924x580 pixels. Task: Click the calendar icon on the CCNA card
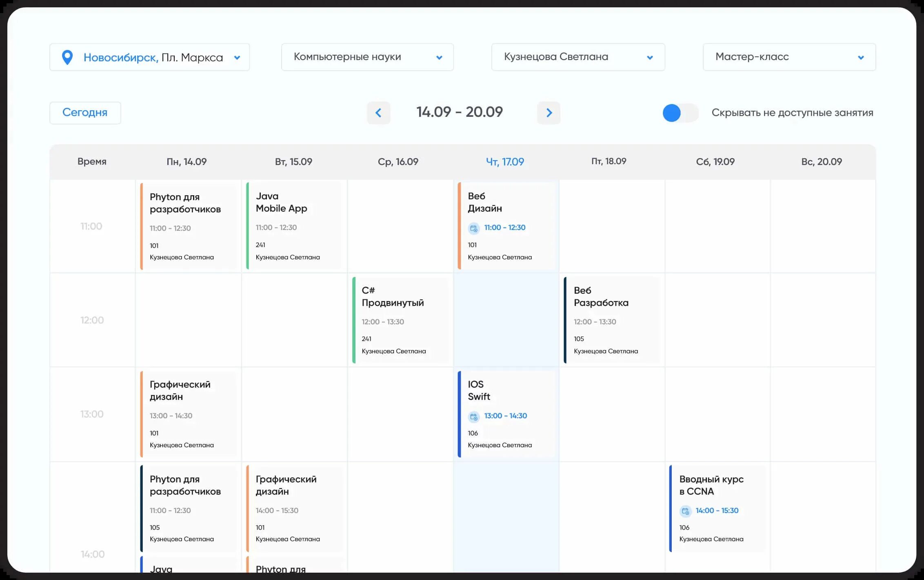685,511
